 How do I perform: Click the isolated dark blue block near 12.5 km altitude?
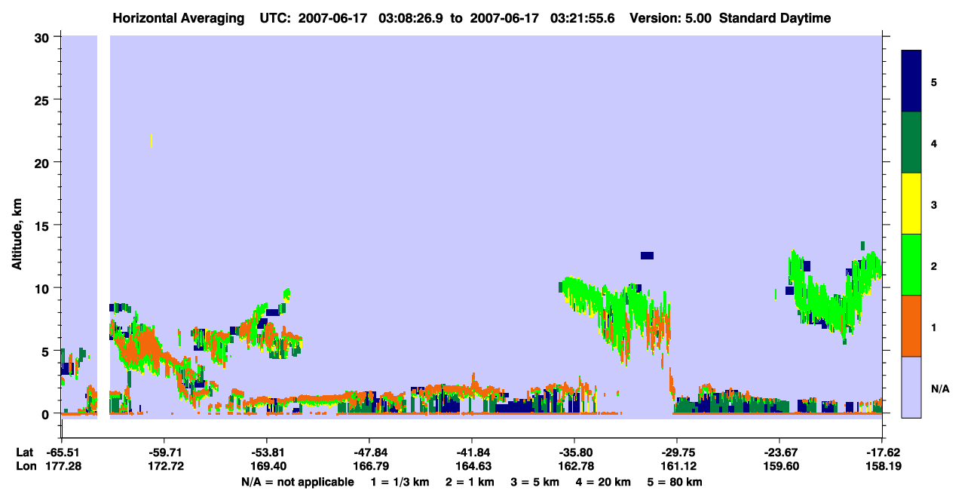point(647,256)
